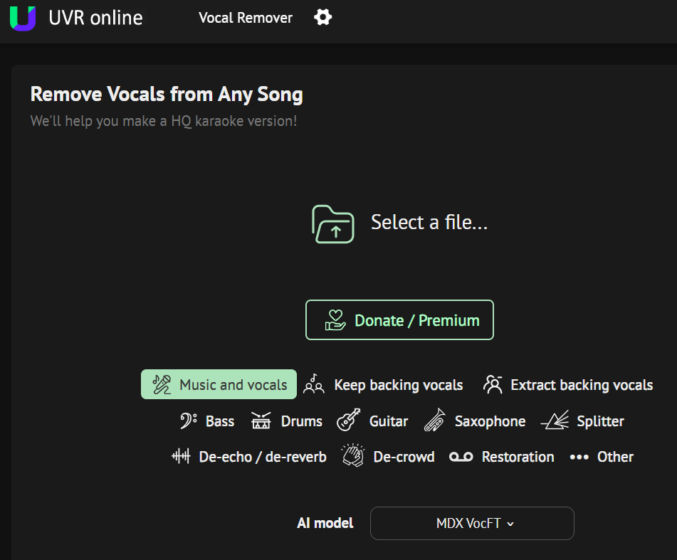
Task: Open the Vocal Remover menu item
Action: [245, 18]
